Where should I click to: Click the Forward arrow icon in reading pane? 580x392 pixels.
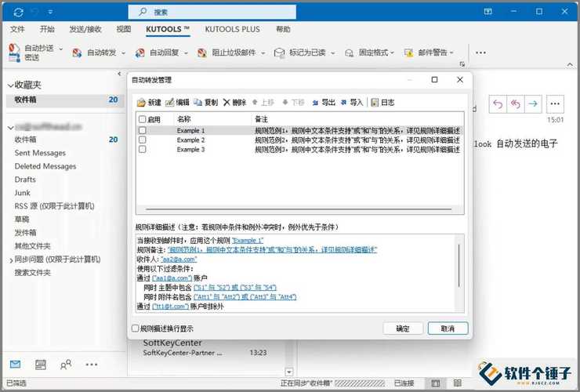tap(533, 104)
